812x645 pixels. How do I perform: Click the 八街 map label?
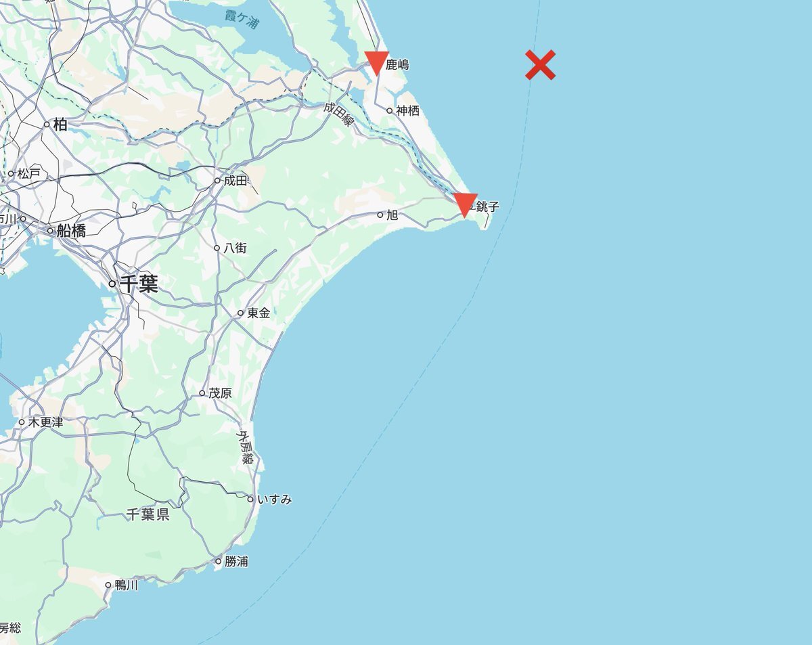point(235,248)
